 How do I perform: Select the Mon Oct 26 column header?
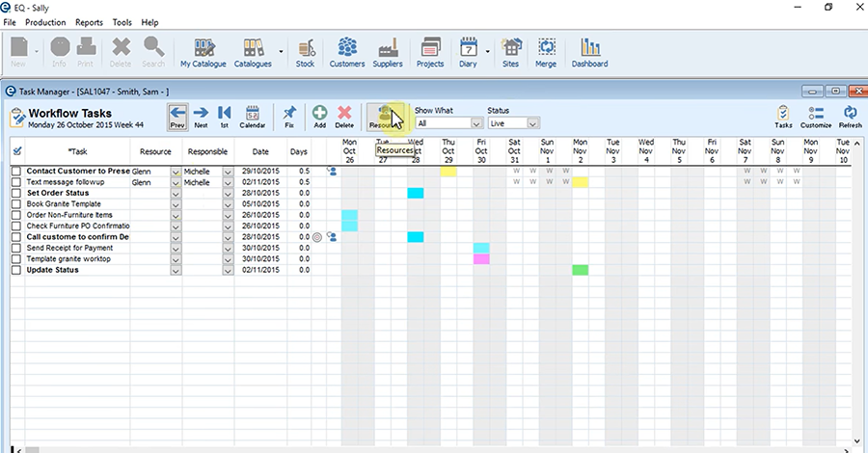349,151
